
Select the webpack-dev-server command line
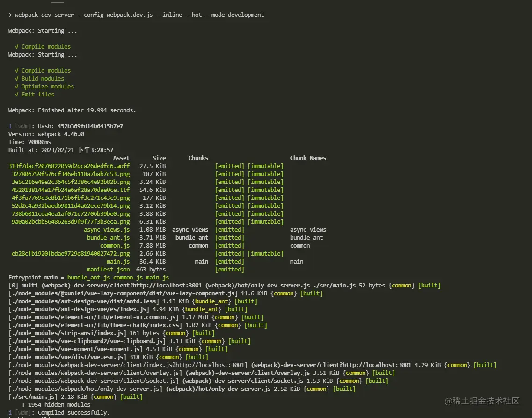(x=136, y=15)
